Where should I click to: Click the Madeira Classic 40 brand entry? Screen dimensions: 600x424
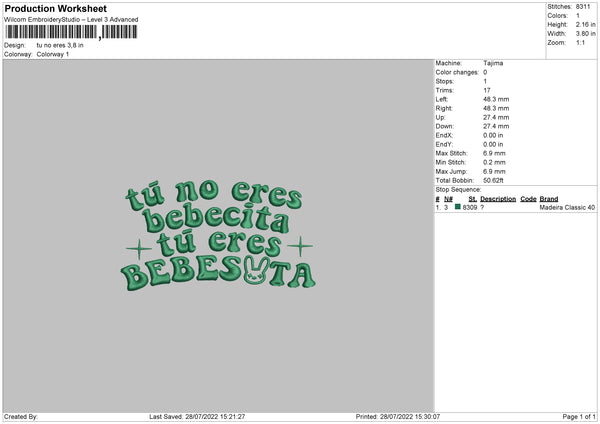tap(567, 207)
